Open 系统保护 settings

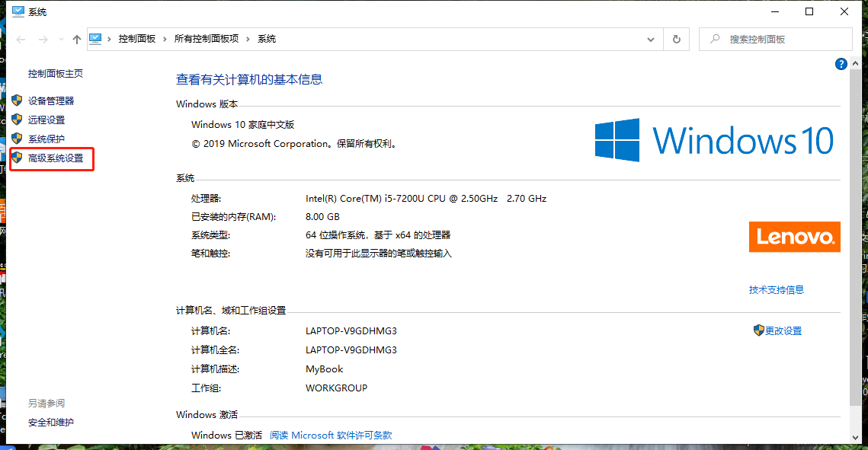pyautogui.click(x=46, y=139)
